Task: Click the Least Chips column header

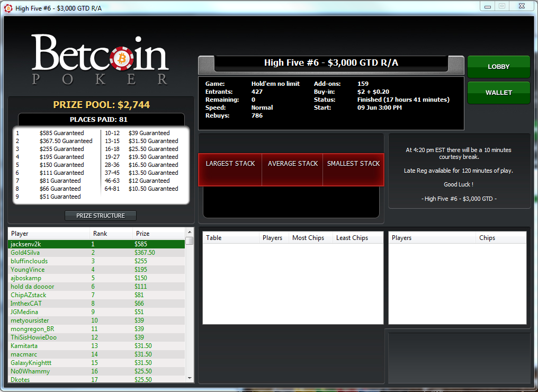Action: [x=357, y=237]
